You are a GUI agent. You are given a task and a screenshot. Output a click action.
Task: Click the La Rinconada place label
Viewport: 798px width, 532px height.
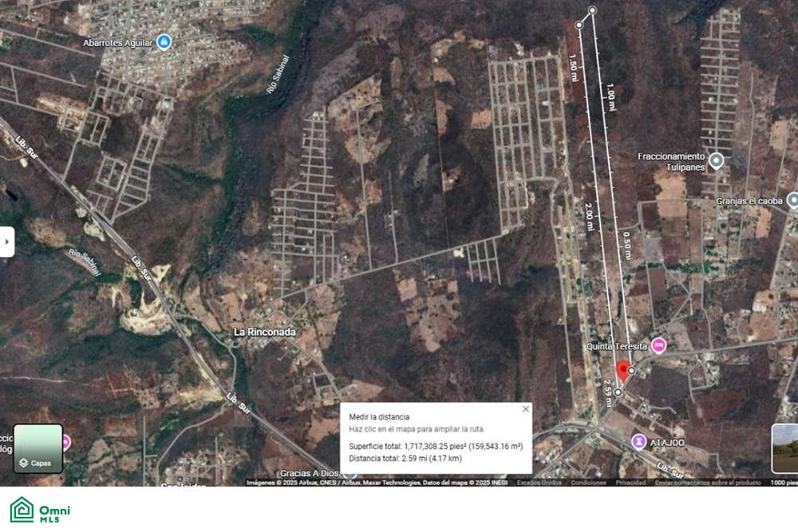click(265, 332)
